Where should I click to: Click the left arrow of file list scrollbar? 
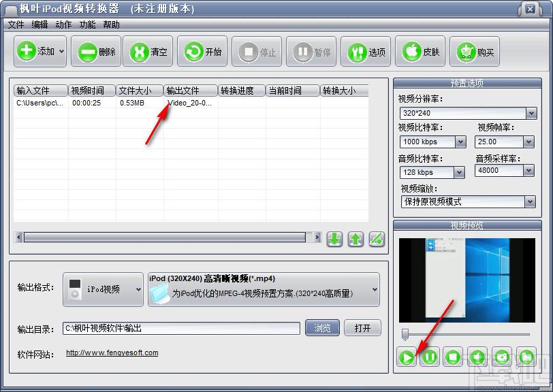pos(19,237)
